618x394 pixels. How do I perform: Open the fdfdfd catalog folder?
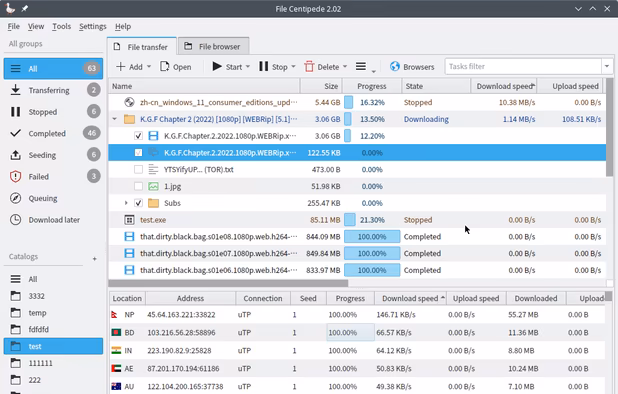53,329
